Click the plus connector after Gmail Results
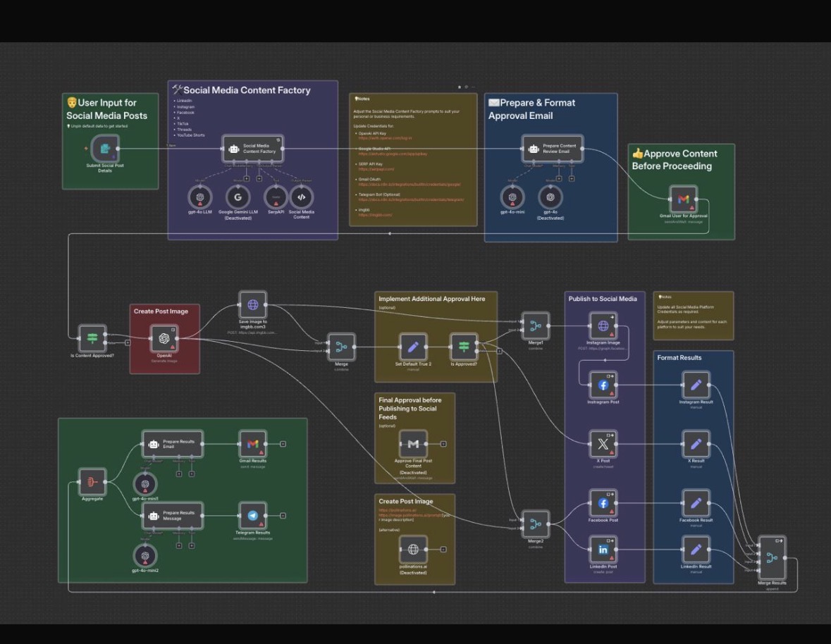The image size is (831, 644). point(283,444)
